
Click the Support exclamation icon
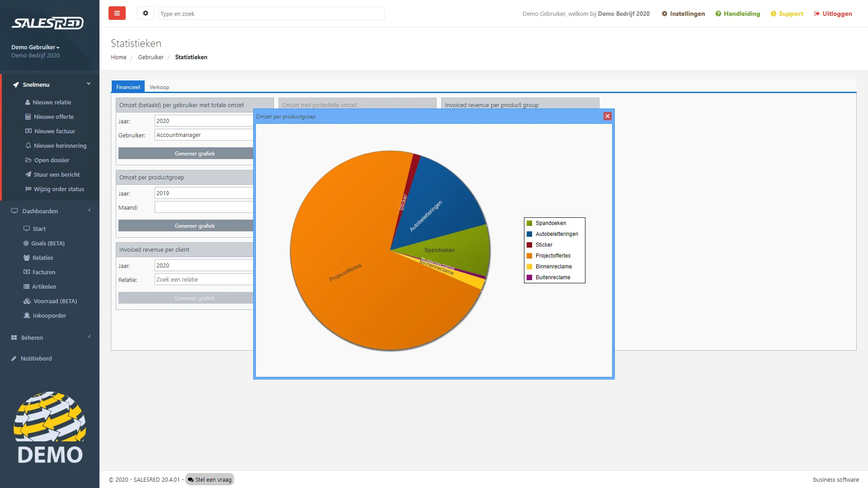pos(774,14)
